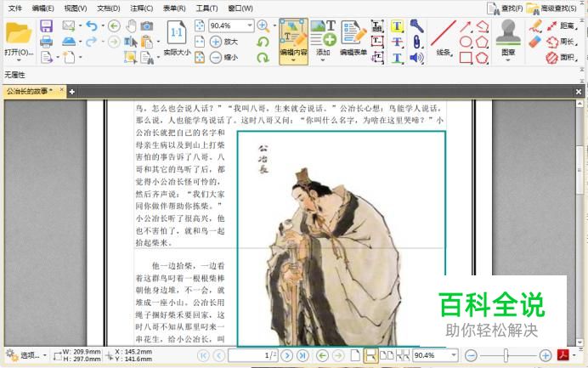588x368 pixels.
Task: Undo the last action
Action: (91, 25)
